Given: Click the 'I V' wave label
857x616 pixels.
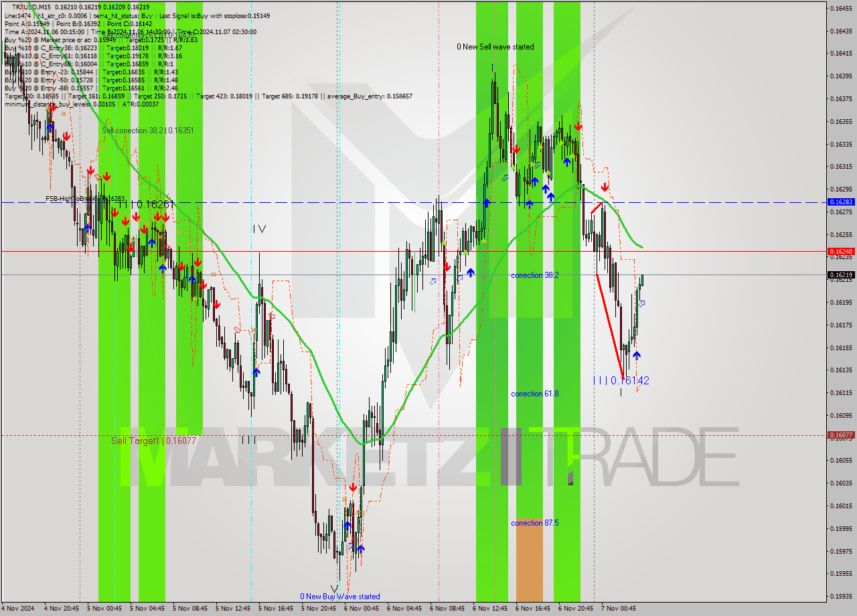Looking at the screenshot, I should point(260,229).
